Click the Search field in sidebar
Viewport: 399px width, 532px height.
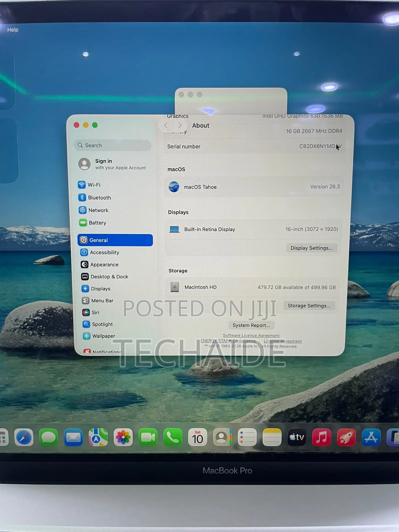pos(113,145)
